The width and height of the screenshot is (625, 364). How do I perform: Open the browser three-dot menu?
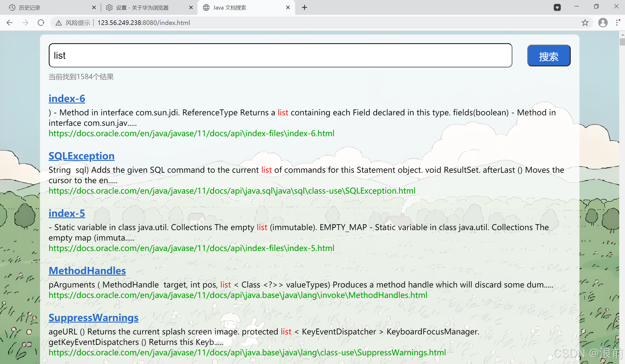617,23
